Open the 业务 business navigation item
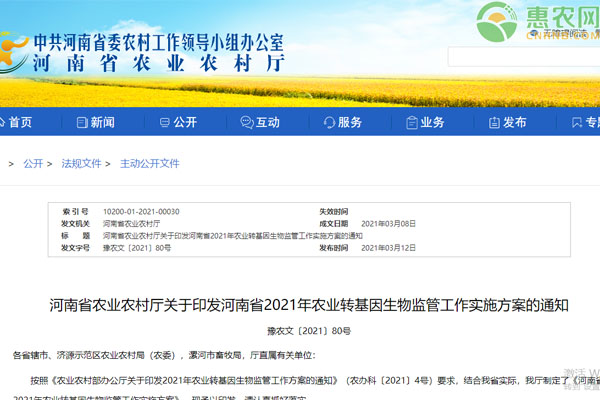The image size is (600, 400). tap(425, 122)
